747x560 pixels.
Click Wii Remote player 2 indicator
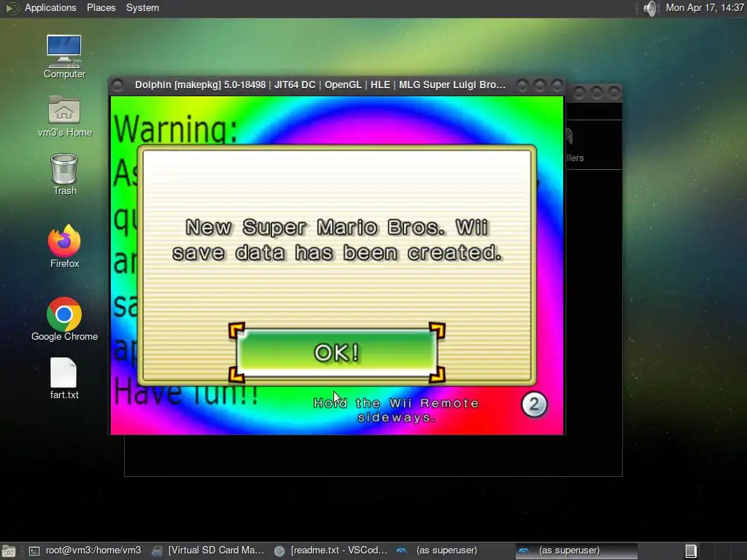[x=534, y=404]
